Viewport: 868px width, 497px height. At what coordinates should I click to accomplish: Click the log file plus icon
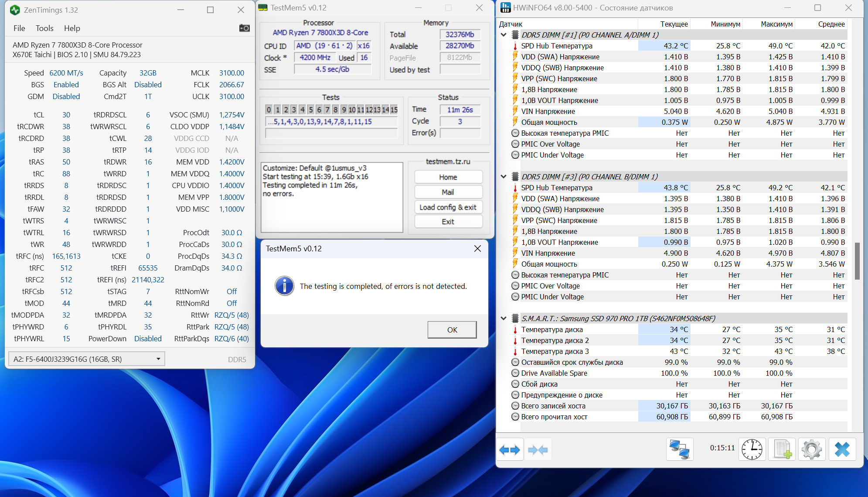tap(782, 449)
